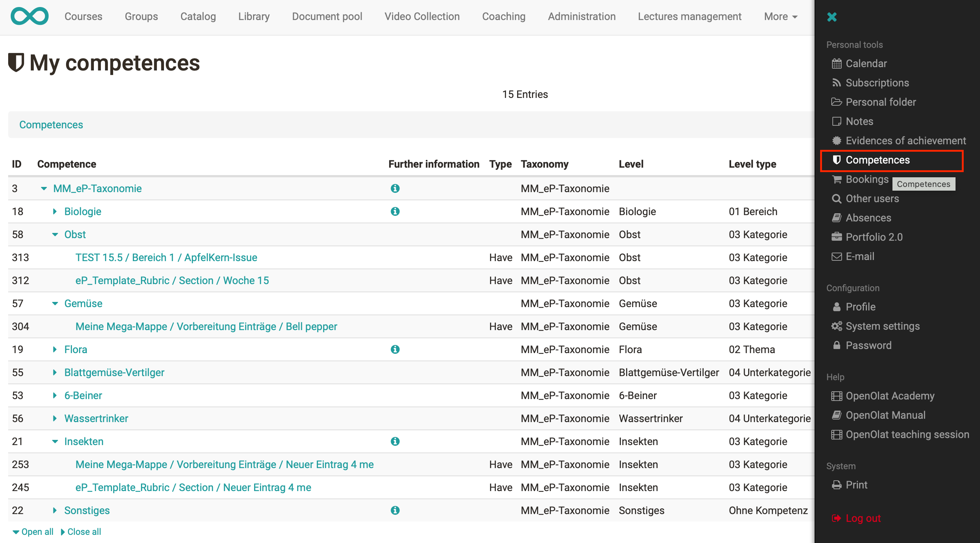The width and height of the screenshot is (980, 543).
Task: Go to Coaching in top navigation
Action: click(503, 16)
